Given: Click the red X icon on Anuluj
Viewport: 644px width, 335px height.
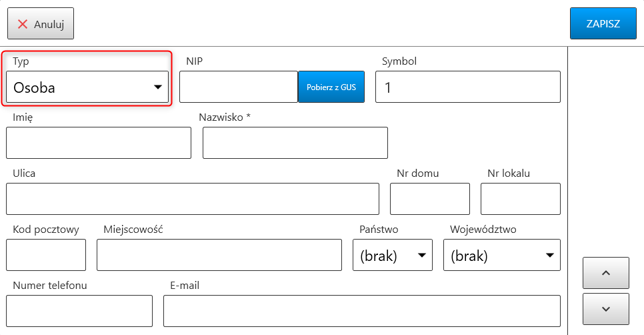Looking at the screenshot, I should (x=23, y=24).
